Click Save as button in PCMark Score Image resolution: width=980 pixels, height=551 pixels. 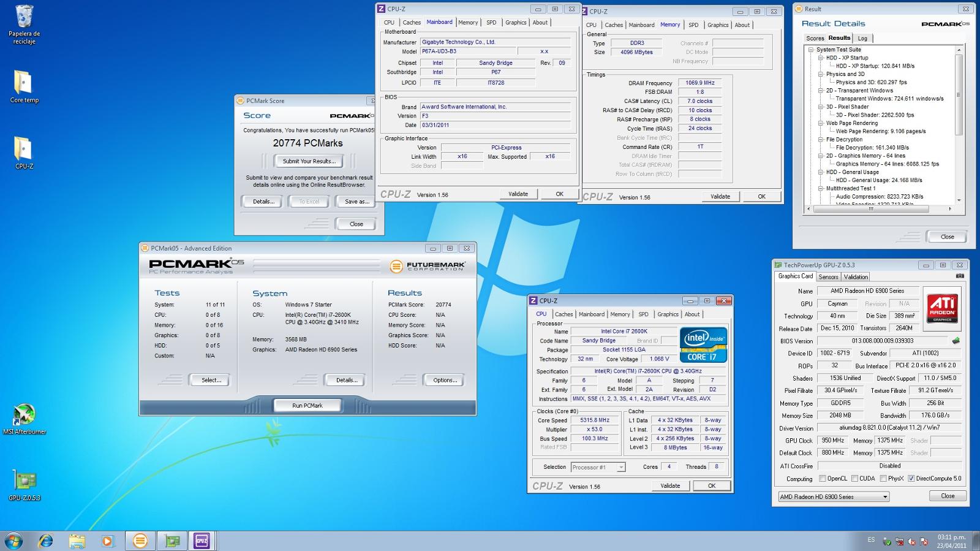point(356,201)
